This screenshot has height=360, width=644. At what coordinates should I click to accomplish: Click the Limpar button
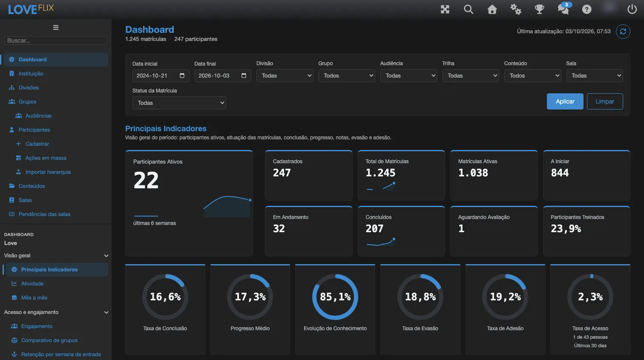click(605, 101)
